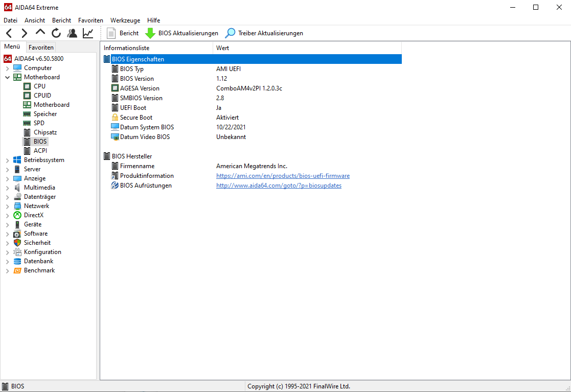Select the SMBIOS Version row
The image size is (571, 392).
(252, 98)
